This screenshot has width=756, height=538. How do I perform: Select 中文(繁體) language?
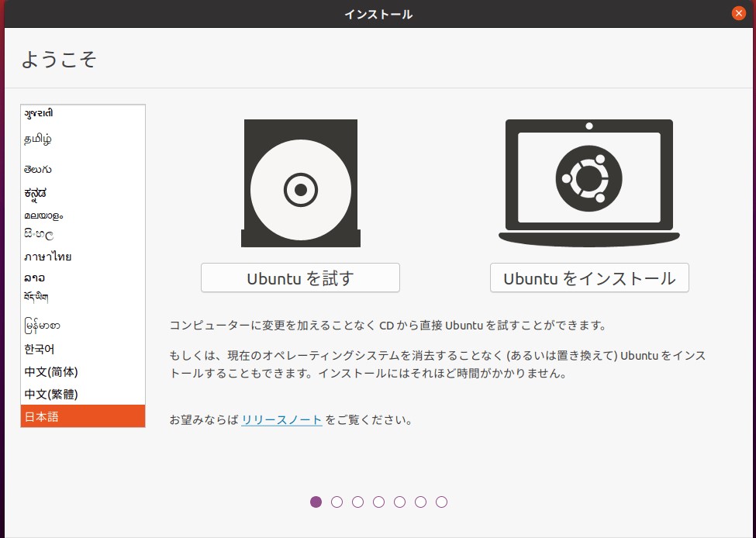[83, 394]
